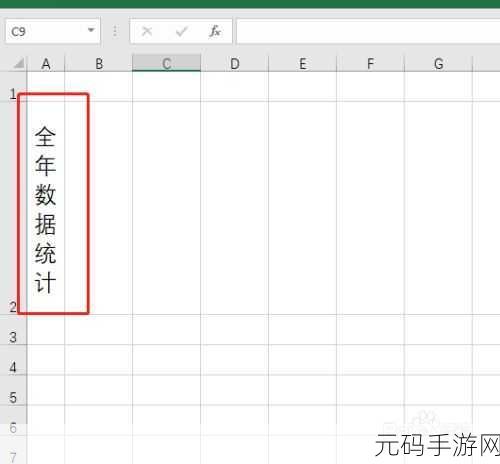Select column E header
500x464 pixels.
(x=303, y=63)
